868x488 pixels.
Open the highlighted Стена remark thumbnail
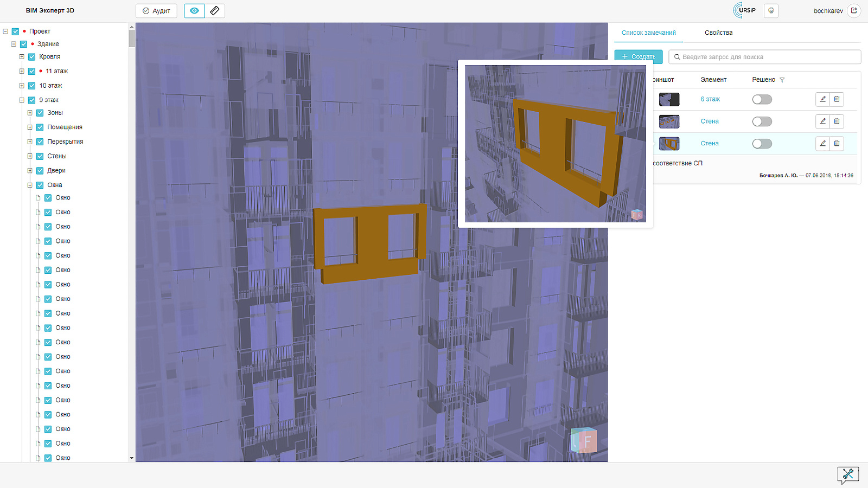669,144
